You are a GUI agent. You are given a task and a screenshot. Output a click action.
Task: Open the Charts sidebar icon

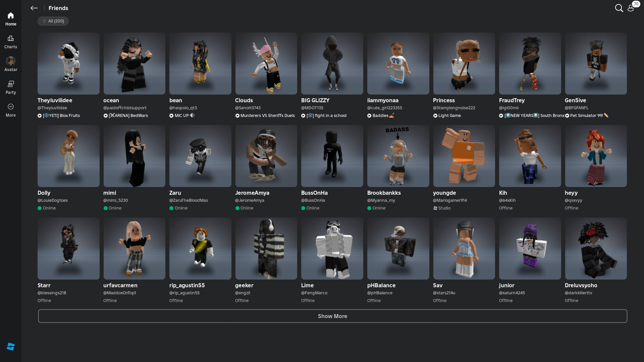tap(11, 42)
